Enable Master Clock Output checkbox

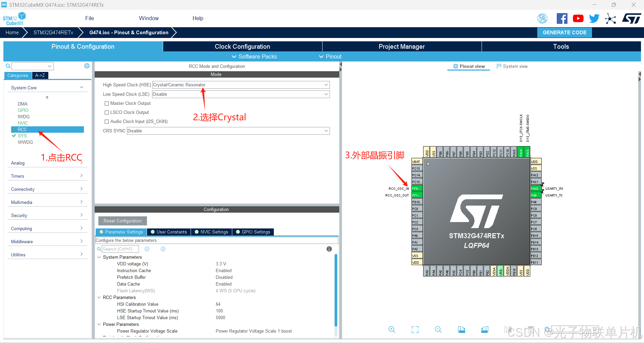click(107, 103)
